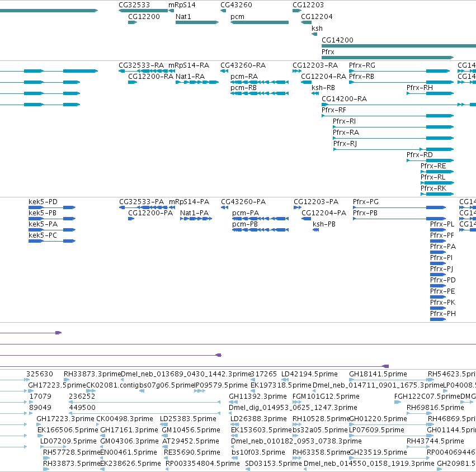
Task: Select the mRpS14-PA protein label
Action: 189,202
